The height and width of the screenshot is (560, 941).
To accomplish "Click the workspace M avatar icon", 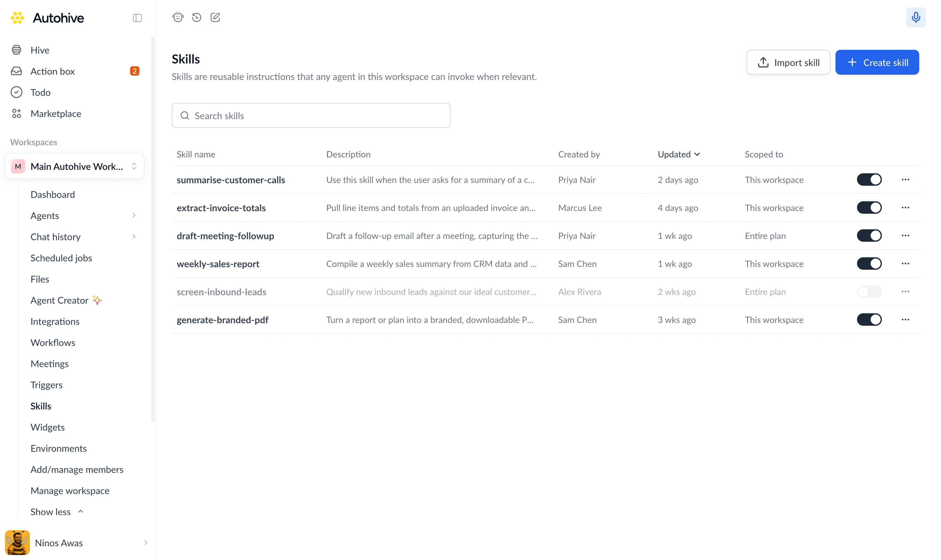I will click(18, 166).
